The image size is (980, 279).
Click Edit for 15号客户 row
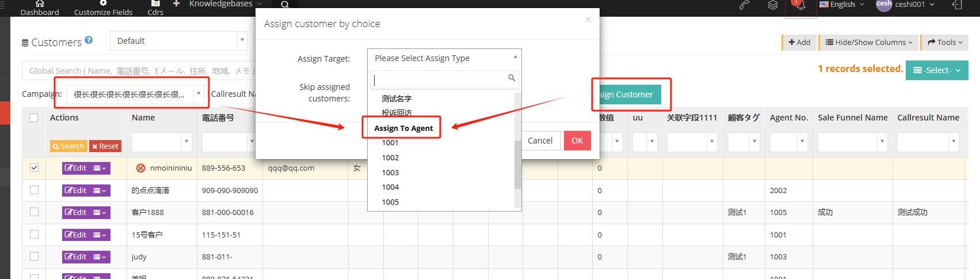click(76, 235)
